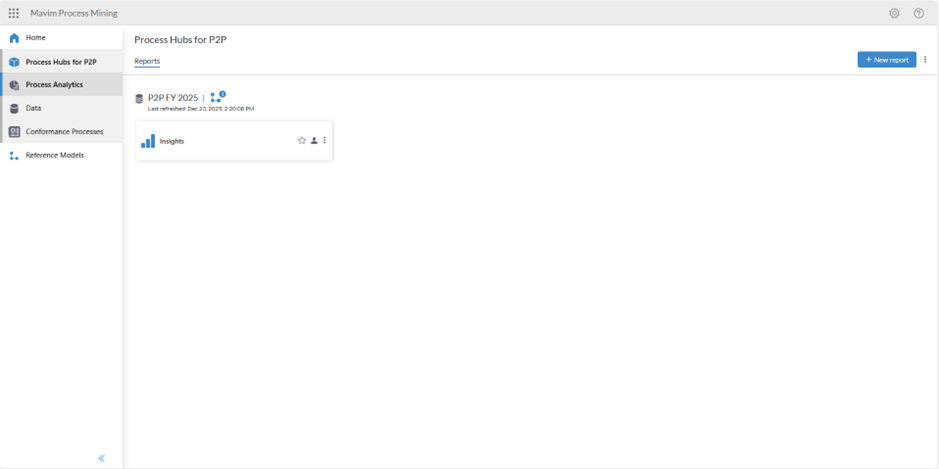939x469 pixels.
Task: Click the P2P FY 2025 dataset database icon
Action: [139, 99]
